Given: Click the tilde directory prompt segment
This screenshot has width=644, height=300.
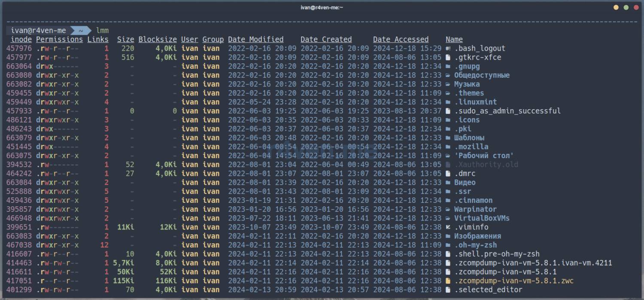Looking at the screenshot, I should pyautogui.click(x=80, y=31).
